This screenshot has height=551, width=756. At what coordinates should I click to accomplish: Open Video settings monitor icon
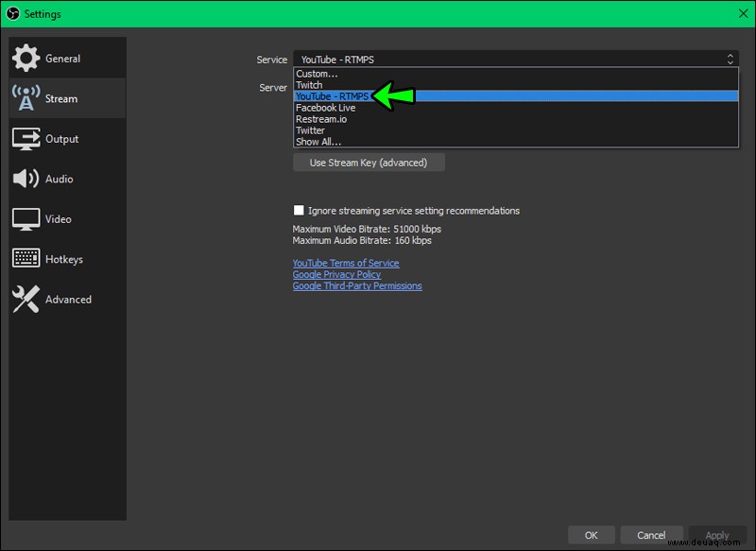26,219
